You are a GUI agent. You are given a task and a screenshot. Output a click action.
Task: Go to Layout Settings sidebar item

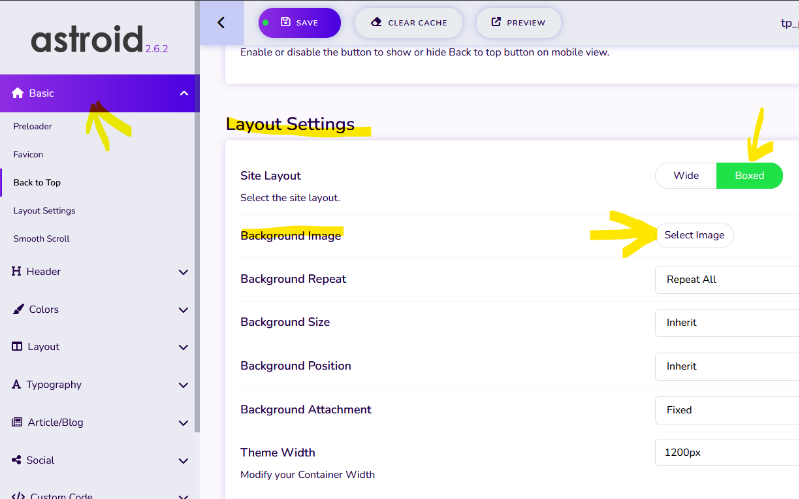(x=44, y=211)
